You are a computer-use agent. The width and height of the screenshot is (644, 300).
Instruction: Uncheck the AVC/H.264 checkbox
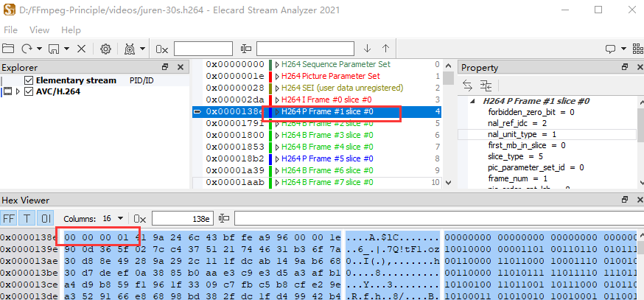tap(29, 92)
